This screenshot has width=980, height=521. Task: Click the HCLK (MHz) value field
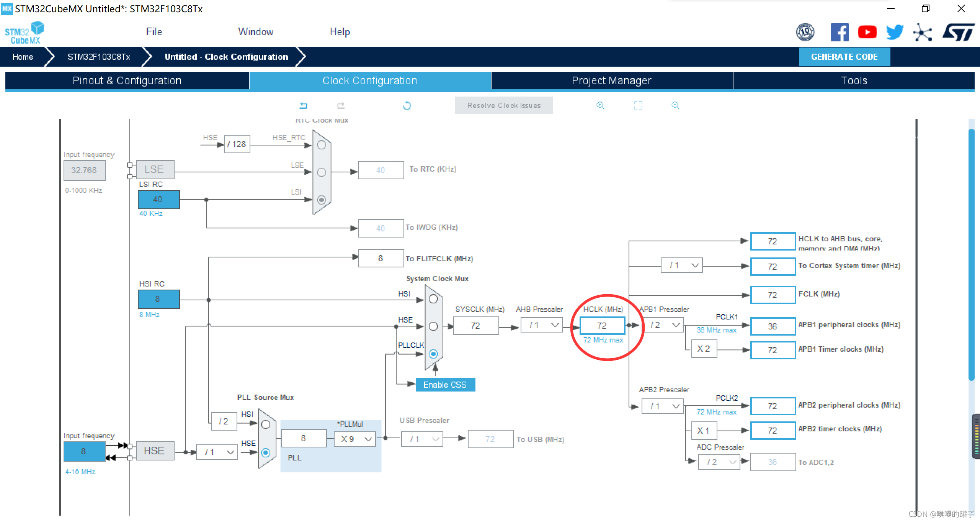click(602, 326)
